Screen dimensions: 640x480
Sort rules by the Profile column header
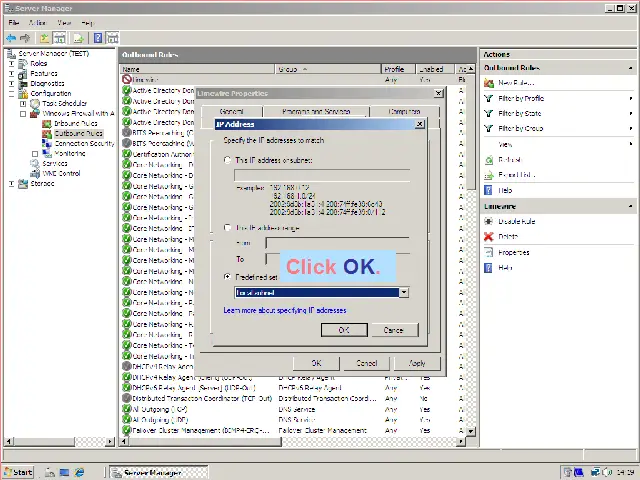pyautogui.click(x=398, y=69)
